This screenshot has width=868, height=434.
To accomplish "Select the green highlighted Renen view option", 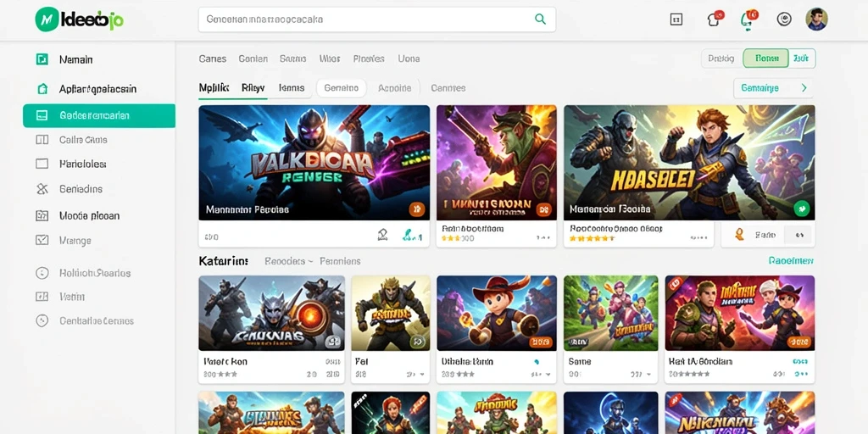I will coord(765,58).
